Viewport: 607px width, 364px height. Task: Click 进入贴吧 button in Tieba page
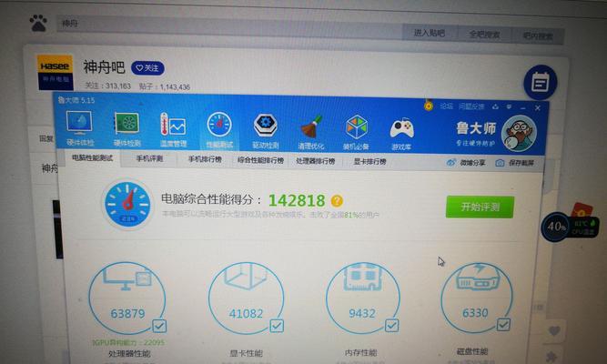tap(429, 33)
